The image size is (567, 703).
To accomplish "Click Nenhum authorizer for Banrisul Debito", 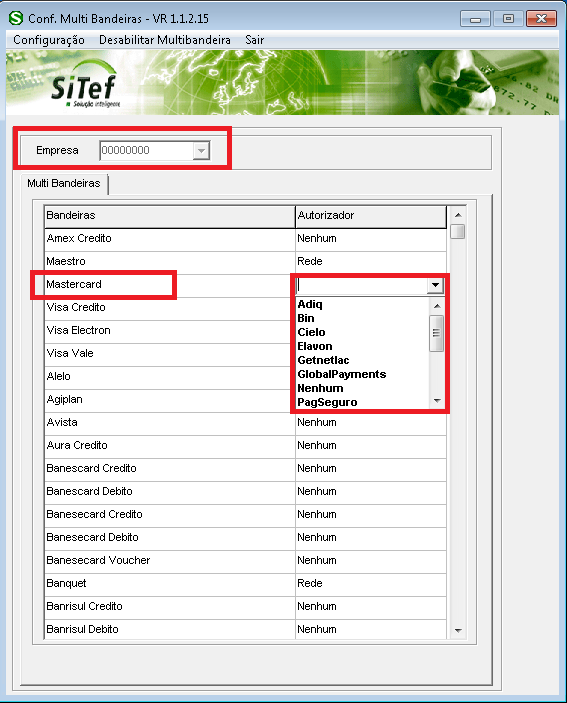I will coord(371,629).
